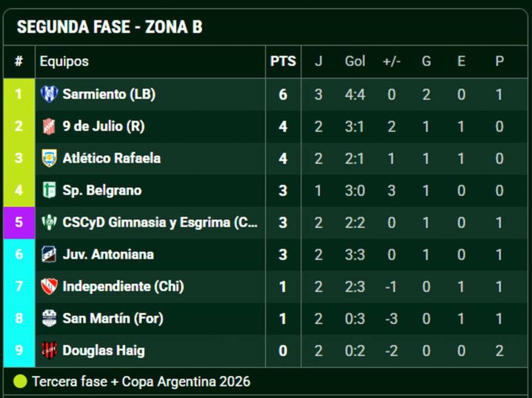Open the Sarmiento (LB) team link
The height and width of the screenshot is (398, 532).
(x=109, y=94)
